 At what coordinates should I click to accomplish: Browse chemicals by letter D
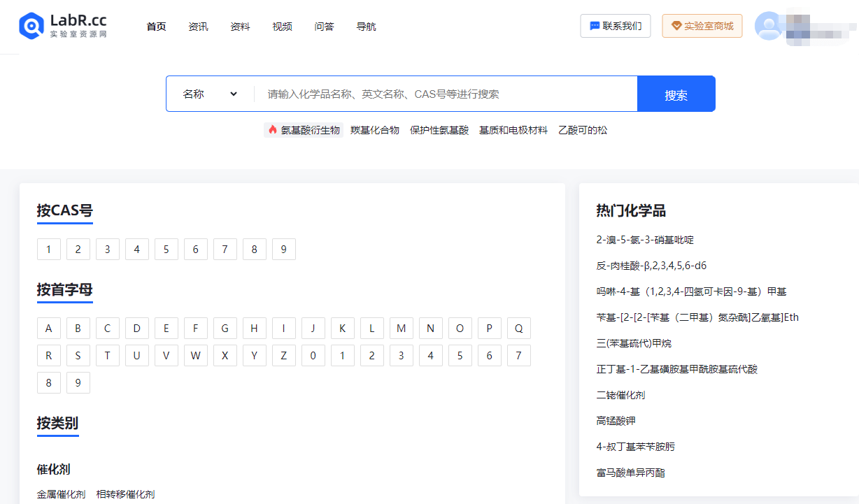[137, 329]
